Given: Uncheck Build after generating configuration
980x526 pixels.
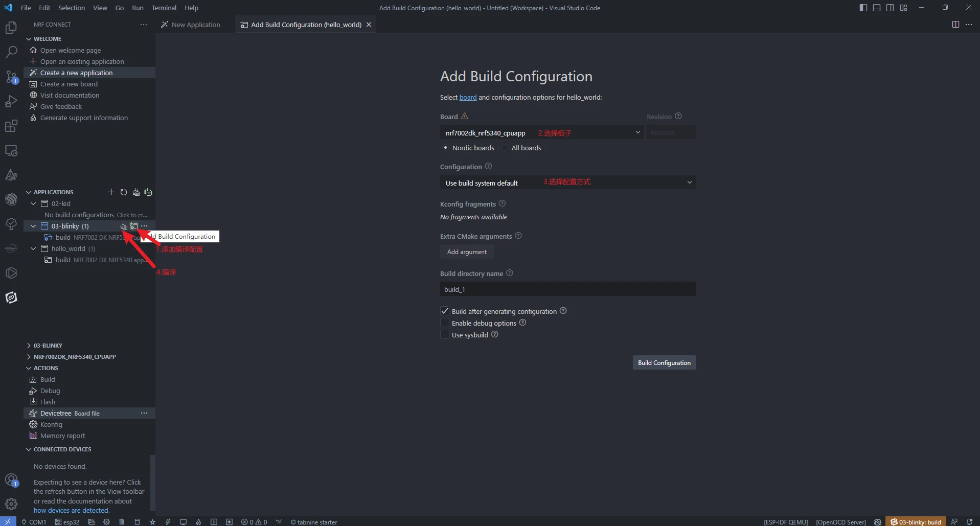Looking at the screenshot, I should pyautogui.click(x=445, y=311).
